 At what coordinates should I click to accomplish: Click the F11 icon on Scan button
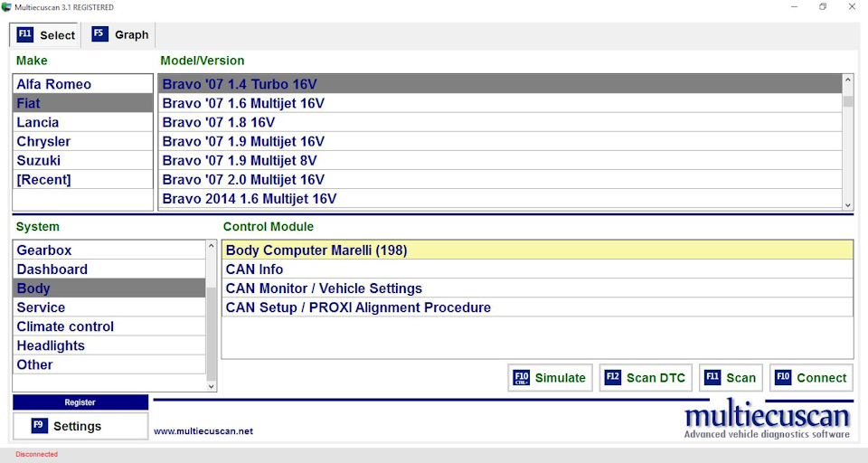coord(712,377)
